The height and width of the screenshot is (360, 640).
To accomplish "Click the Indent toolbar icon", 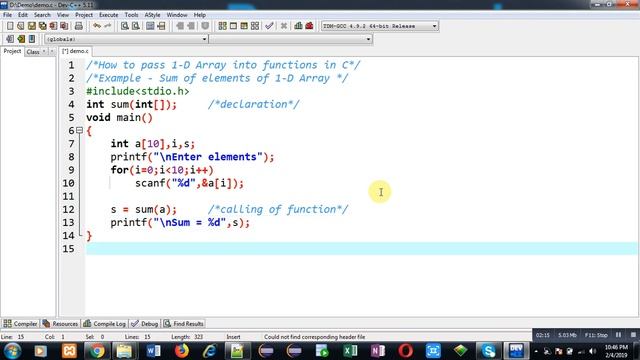I will point(180,26).
